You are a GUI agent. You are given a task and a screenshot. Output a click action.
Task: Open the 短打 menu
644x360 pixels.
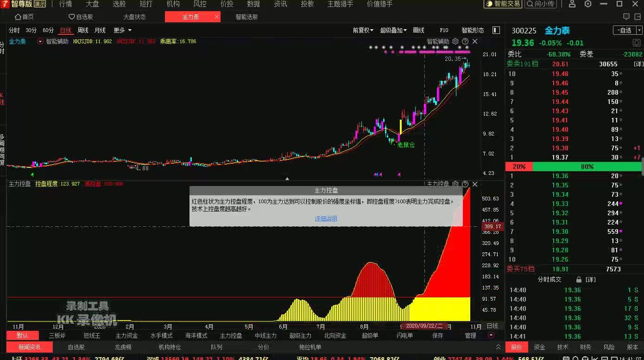click(x=146, y=4)
